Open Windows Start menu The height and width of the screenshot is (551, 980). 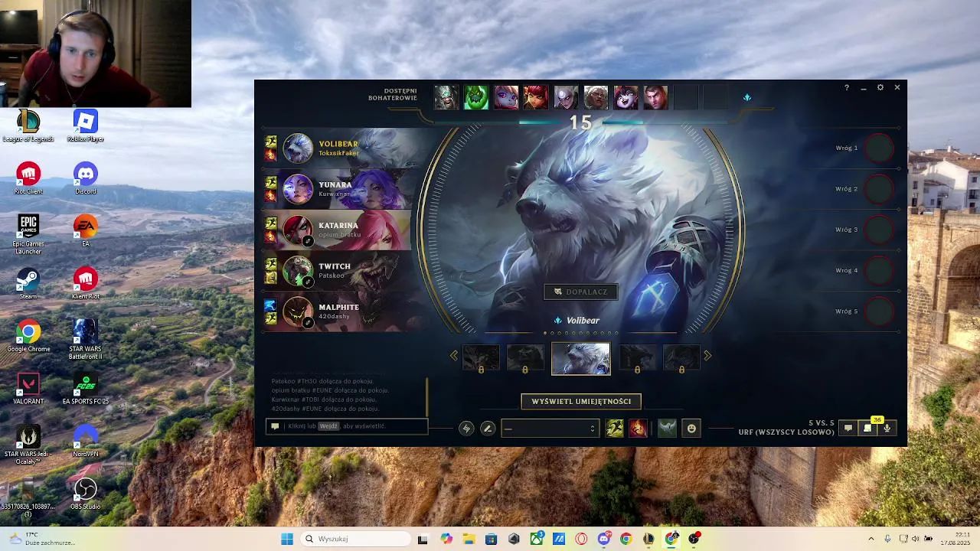287,539
